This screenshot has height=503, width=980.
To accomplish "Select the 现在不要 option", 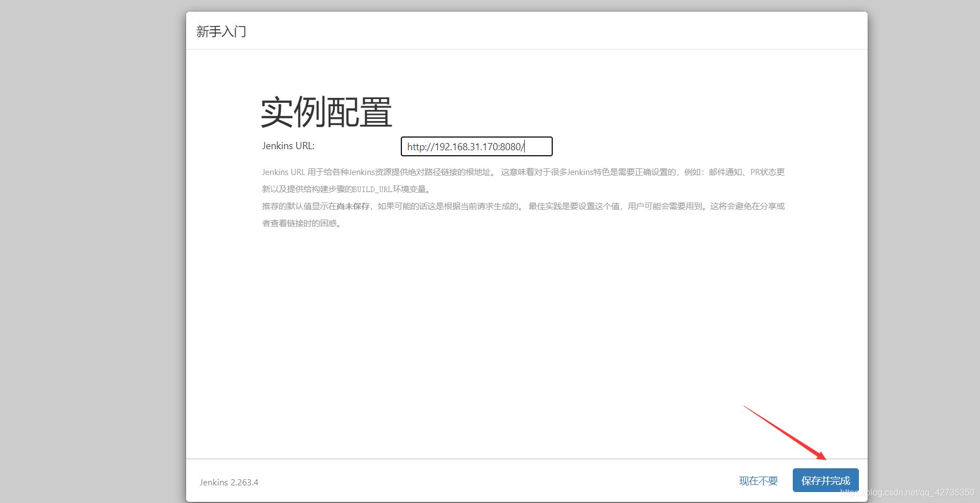I will (758, 480).
